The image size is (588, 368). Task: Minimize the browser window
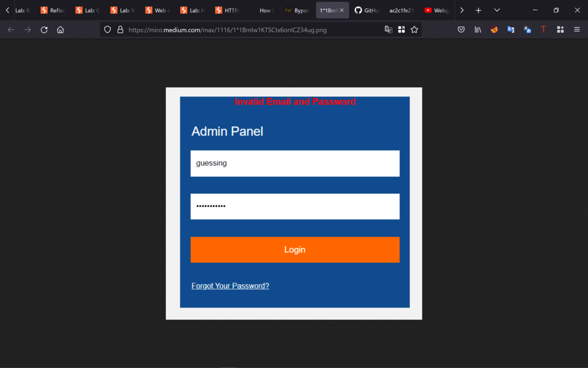(x=535, y=10)
